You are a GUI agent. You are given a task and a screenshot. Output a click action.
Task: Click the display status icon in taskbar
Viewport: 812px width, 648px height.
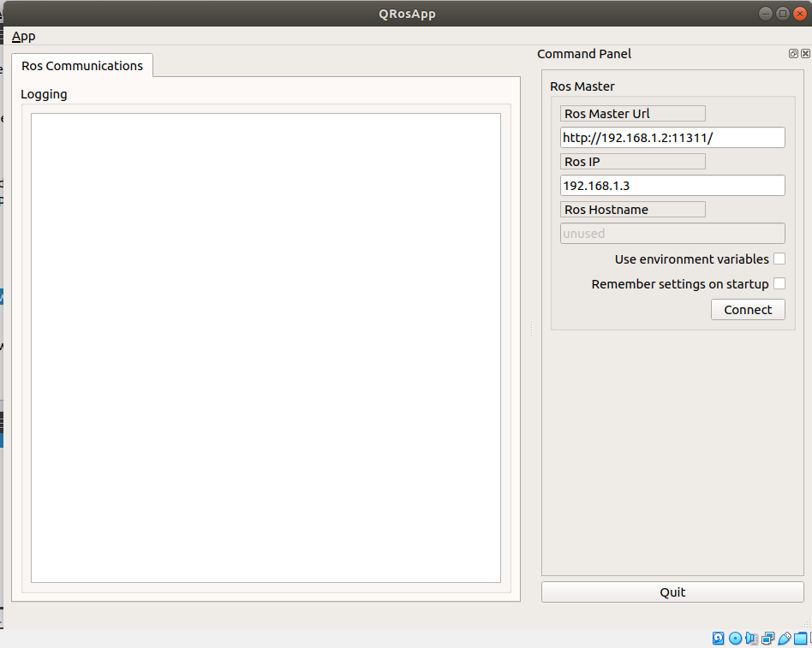(x=767, y=639)
